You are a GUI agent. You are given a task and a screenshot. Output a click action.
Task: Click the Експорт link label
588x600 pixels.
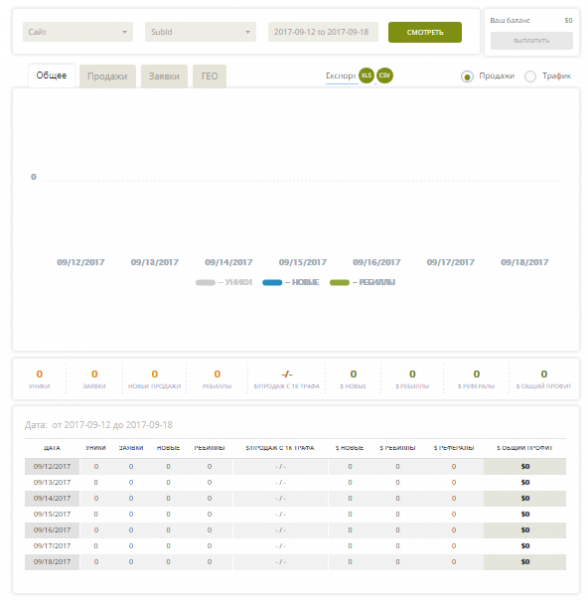click(x=340, y=76)
